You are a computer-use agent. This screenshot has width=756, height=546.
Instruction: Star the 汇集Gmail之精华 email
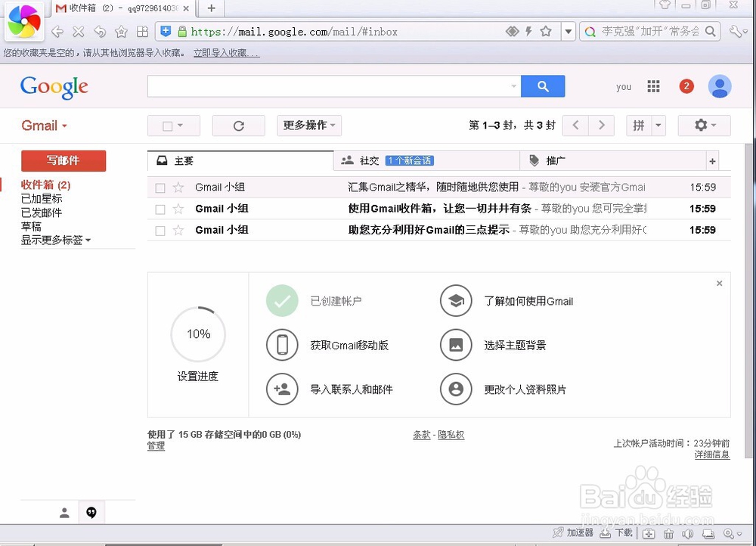(178, 187)
